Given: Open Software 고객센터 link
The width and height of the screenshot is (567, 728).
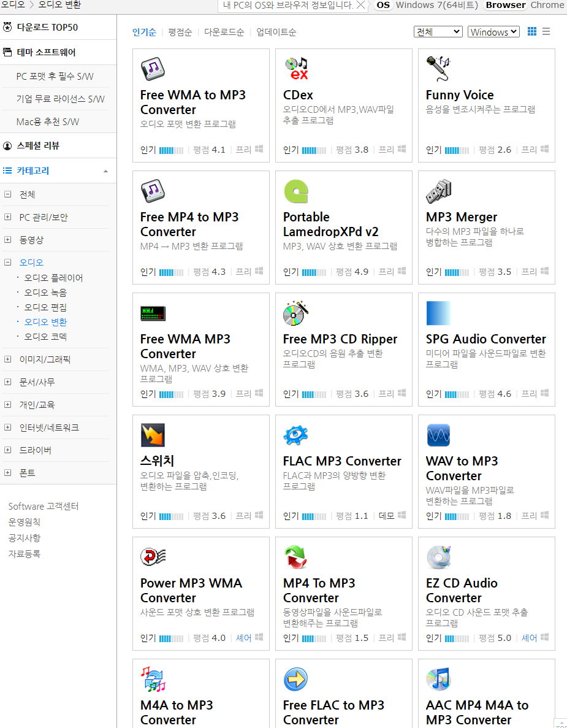Looking at the screenshot, I should (44, 506).
